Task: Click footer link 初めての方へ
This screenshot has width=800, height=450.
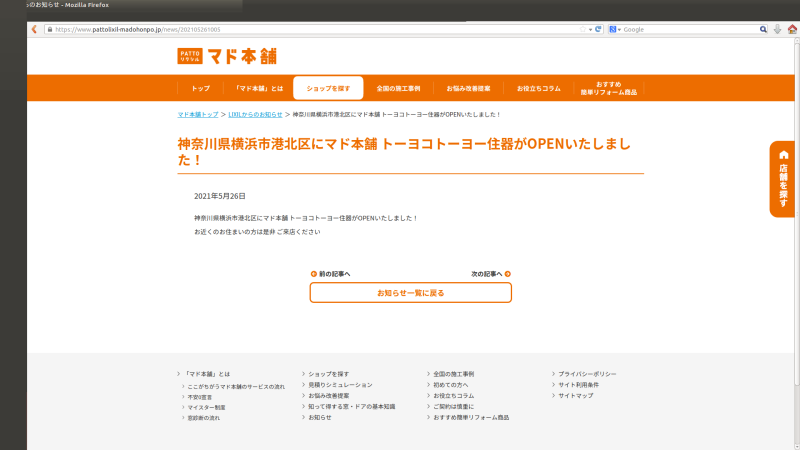Action: 451,385
